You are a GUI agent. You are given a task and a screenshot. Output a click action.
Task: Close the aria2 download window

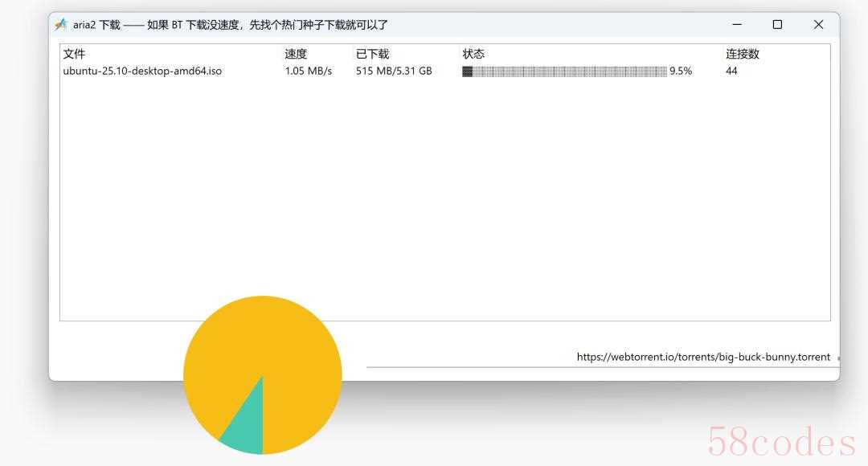click(x=818, y=24)
